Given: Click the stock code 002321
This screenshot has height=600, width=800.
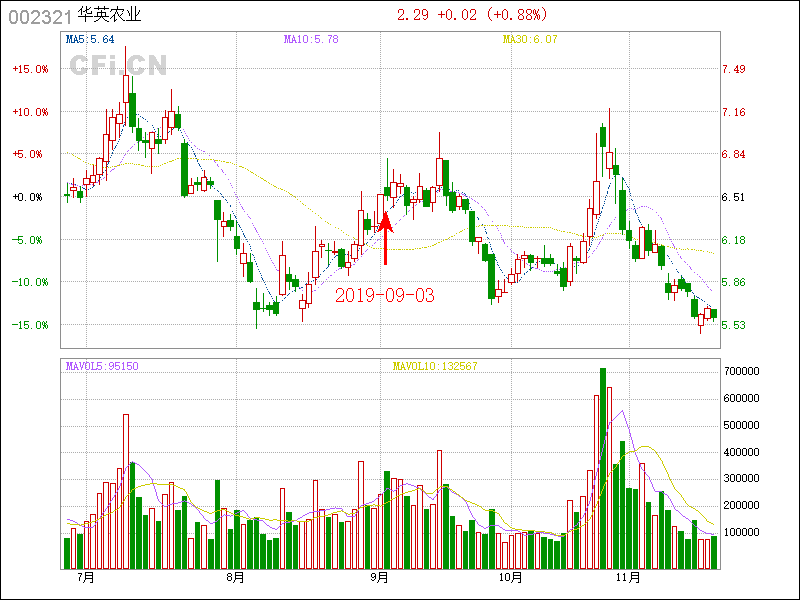Looking at the screenshot, I should click(39, 17).
